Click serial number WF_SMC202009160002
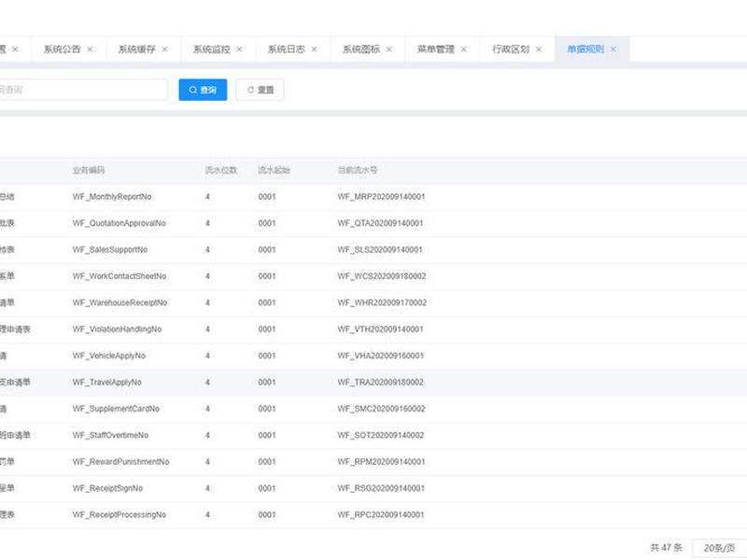Image resolution: width=747 pixels, height=560 pixels. click(381, 409)
